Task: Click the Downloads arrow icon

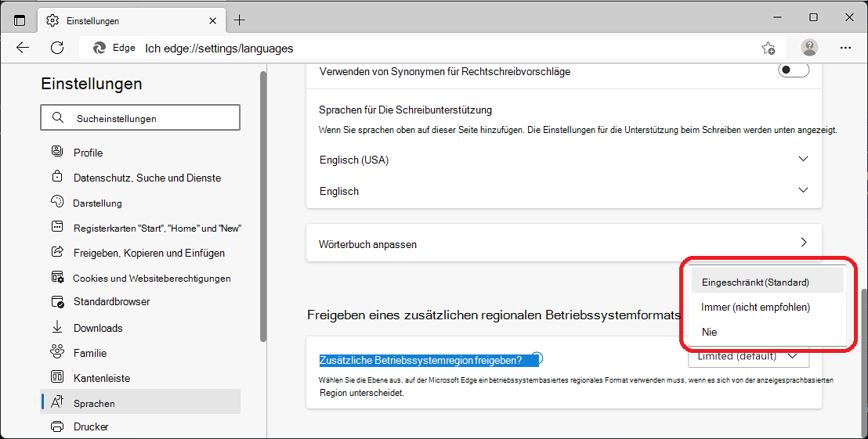Action: pyautogui.click(x=57, y=327)
